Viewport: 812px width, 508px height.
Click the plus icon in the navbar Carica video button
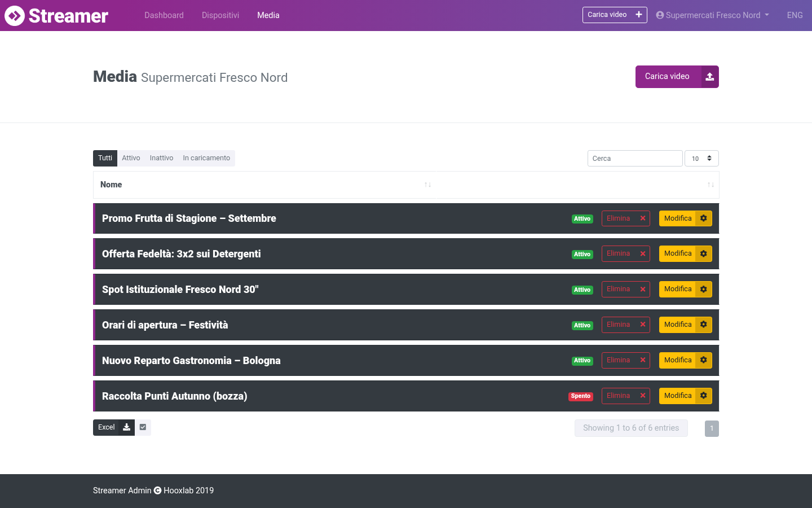639,15
